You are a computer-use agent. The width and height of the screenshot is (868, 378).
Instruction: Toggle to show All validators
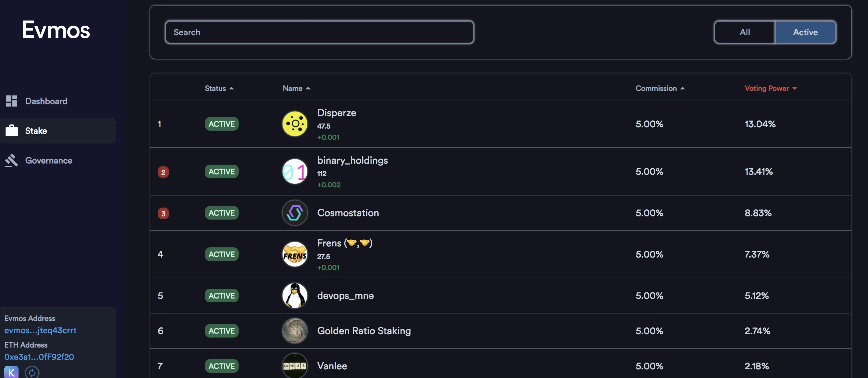click(x=745, y=31)
